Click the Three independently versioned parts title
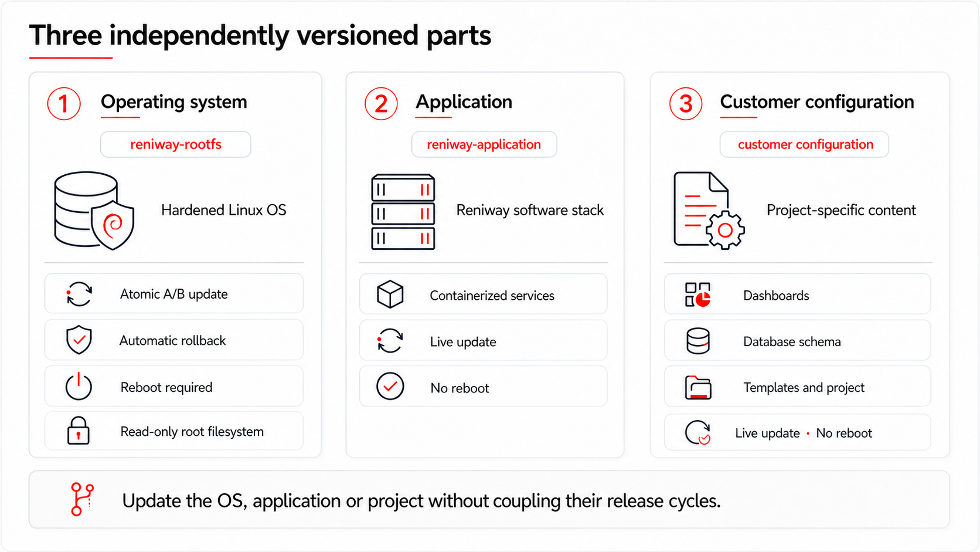 (260, 35)
